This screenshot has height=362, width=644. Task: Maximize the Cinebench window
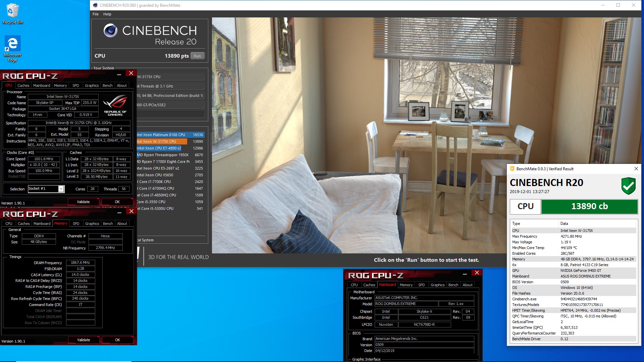pos(618,5)
